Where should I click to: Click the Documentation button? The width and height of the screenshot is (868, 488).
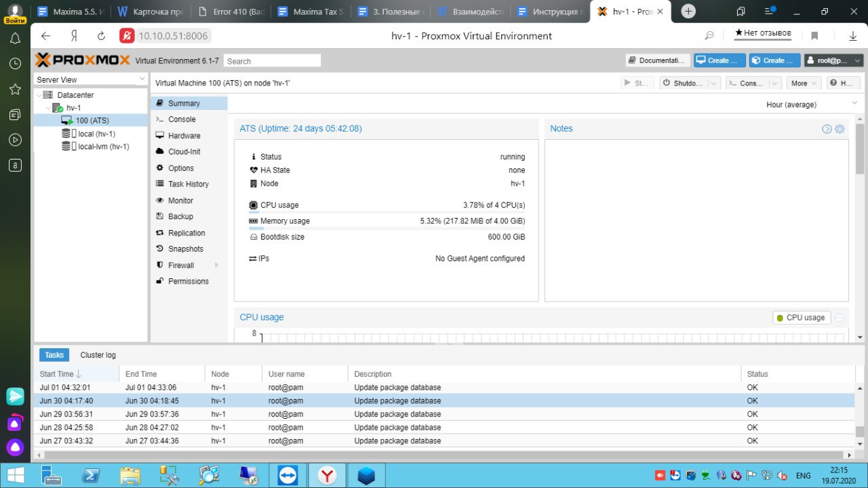[657, 60]
